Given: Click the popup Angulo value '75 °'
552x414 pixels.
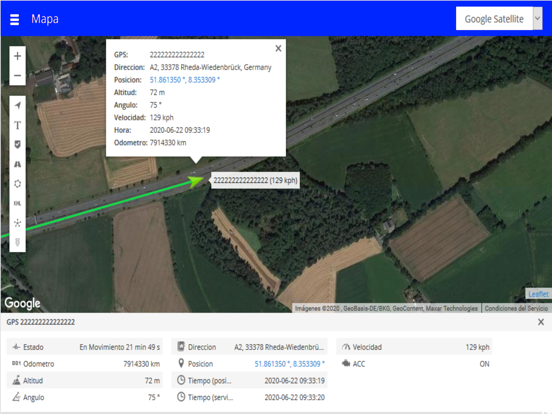Looking at the screenshot, I should pos(156,105).
